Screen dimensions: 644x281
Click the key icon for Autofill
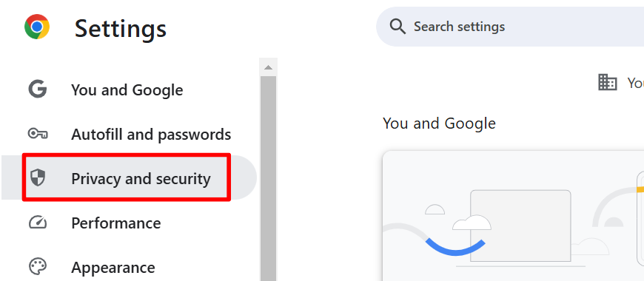(38, 134)
